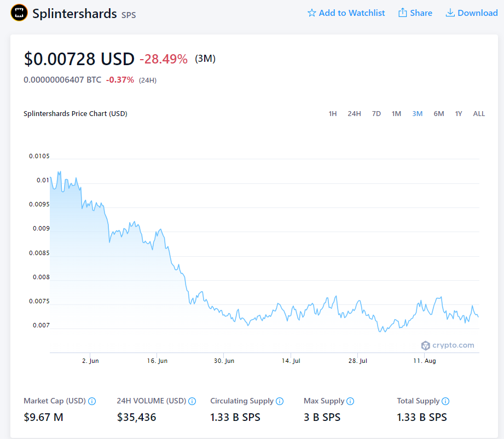Click the 24H VOLUME (USD) label
The height and width of the screenshot is (439, 504).
click(152, 401)
